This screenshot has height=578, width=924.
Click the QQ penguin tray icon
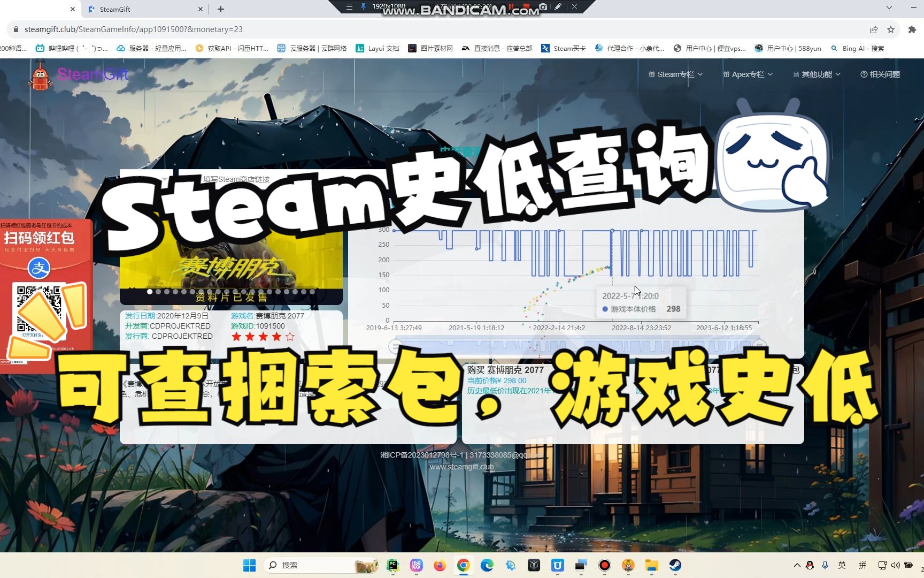(x=810, y=565)
